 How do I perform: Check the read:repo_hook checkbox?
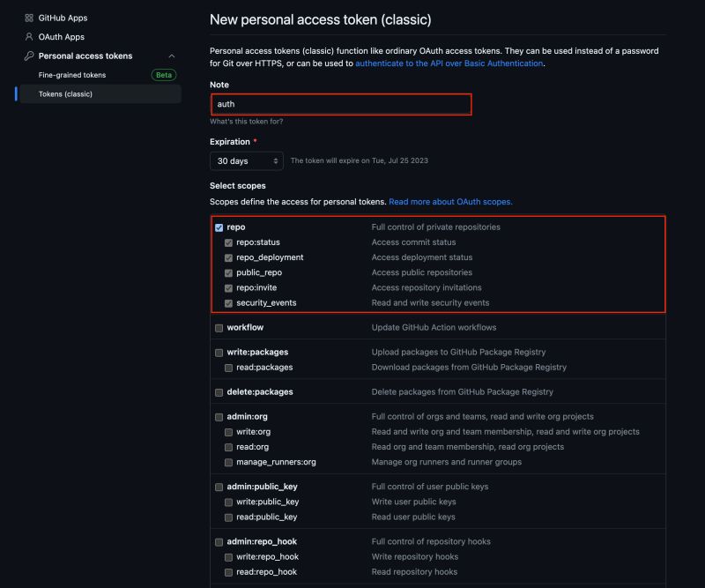pos(228,572)
